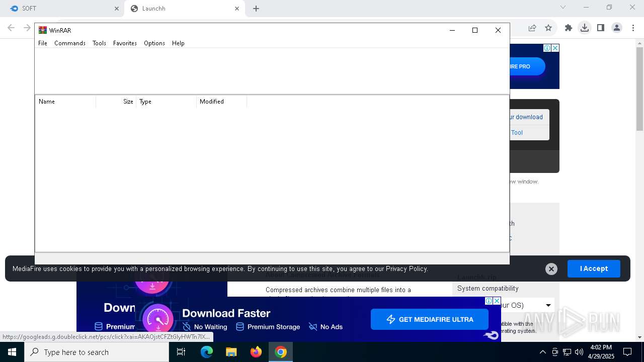Toggle Chrome side panel
The height and width of the screenshot is (362, 644).
[x=601, y=28]
